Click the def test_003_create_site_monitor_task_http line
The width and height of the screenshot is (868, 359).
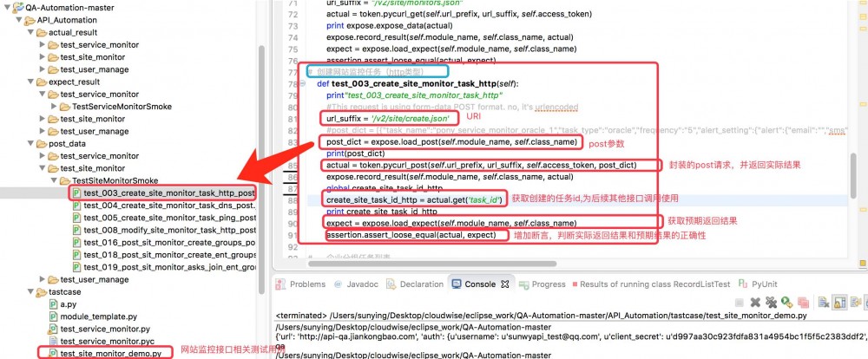(418, 83)
